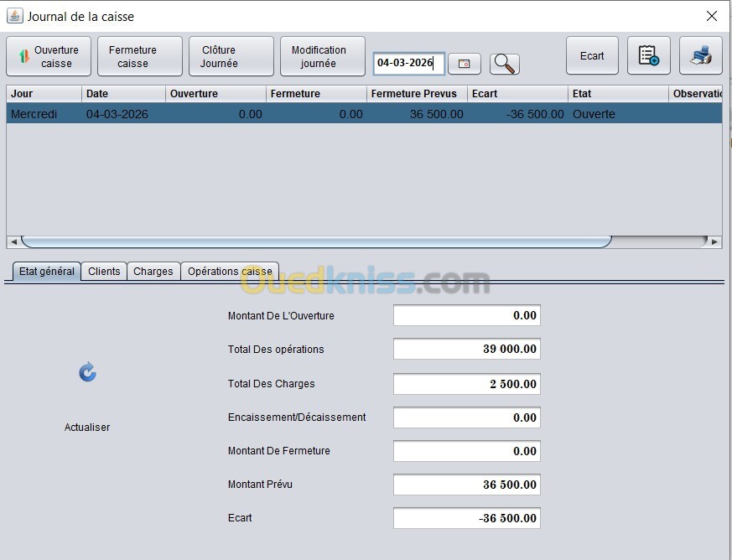Image resolution: width=732 pixels, height=560 pixels.
Task: Click the horizontal scrollbar thumb
Action: [x=316, y=241]
